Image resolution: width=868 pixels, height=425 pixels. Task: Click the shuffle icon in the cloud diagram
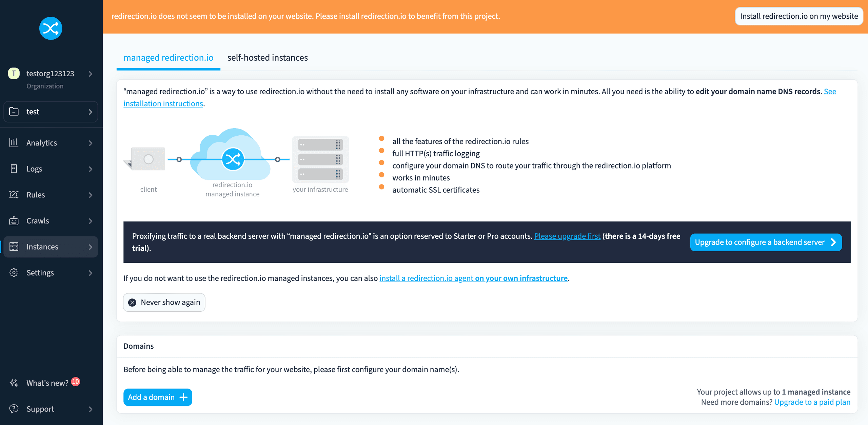(x=233, y=159)
